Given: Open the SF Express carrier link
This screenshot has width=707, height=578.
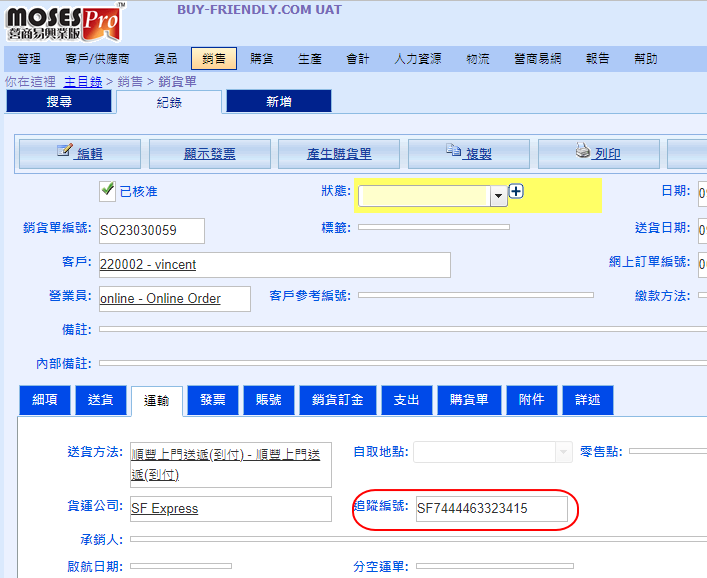Looking at the screenshot, I should (x=165, y=509).
